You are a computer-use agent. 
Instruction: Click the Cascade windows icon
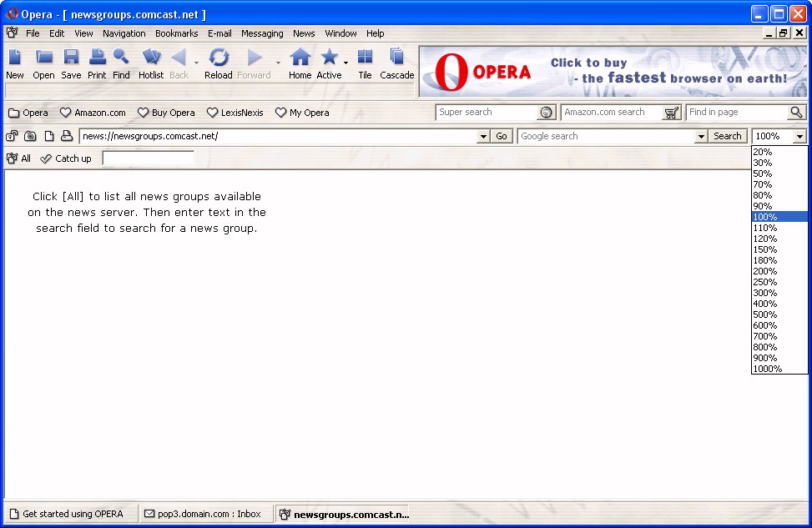[x=396, y=58]
